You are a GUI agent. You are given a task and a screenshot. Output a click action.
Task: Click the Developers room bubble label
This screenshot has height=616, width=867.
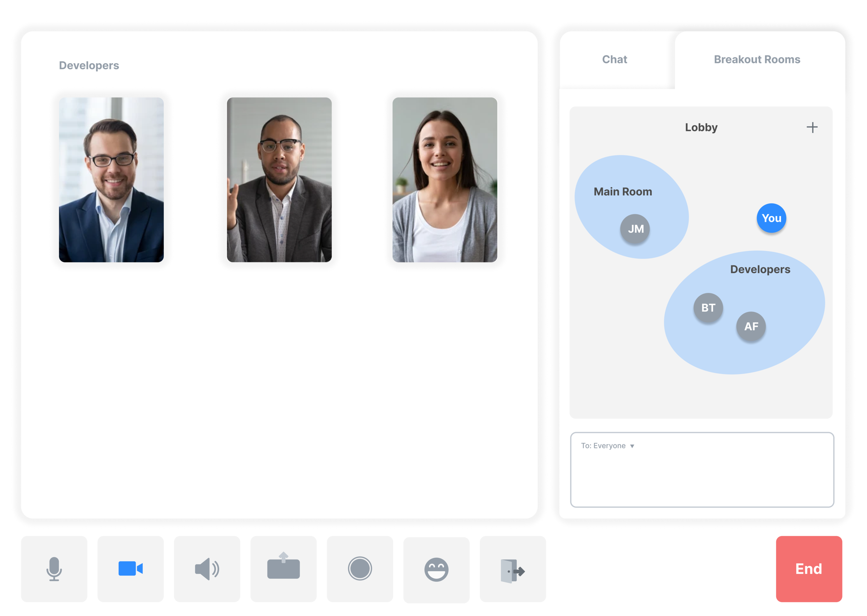point(760,269)
